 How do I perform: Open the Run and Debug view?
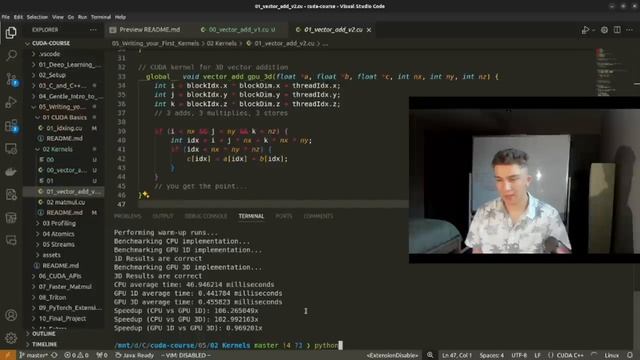click(x=11, y=102)
